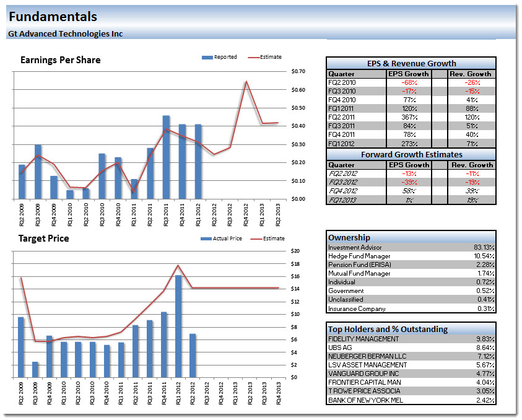This screenshot has width=522, height=420.
Task: Click the Estimate legend in Target Price chart
Action: point(257,238)
